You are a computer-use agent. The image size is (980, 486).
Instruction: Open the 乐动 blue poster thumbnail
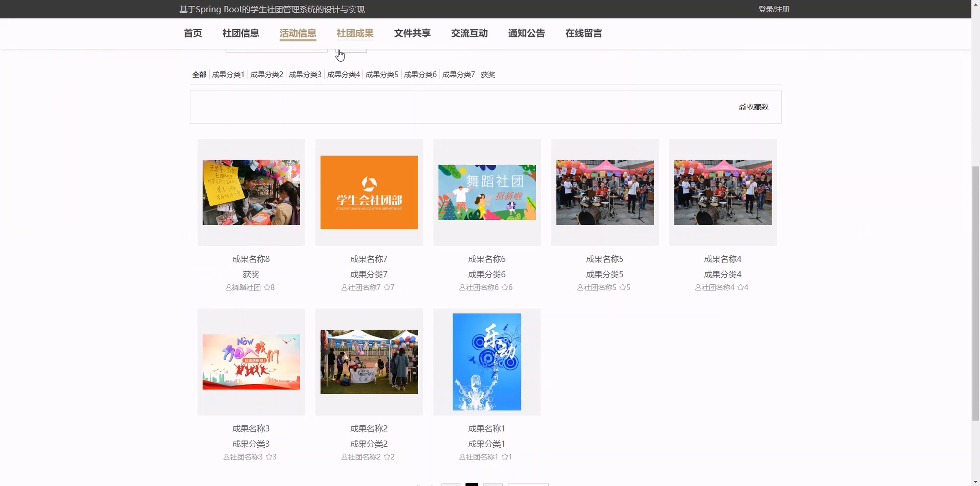[x=487, y=362]
